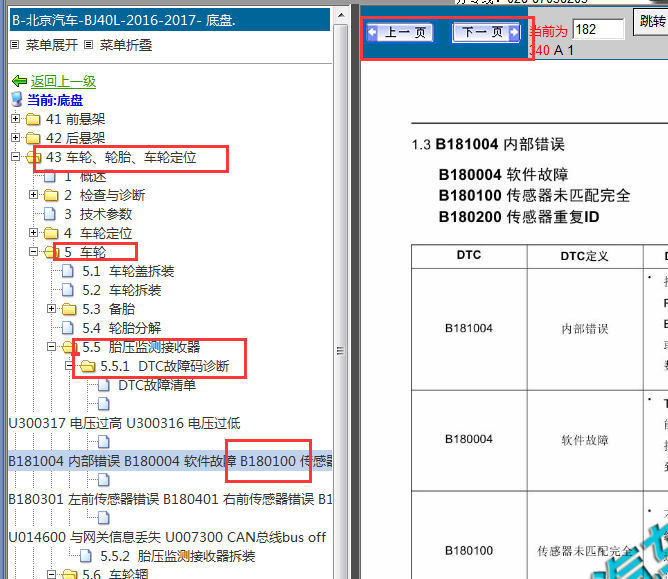
Task: Expand the 41 前悬架 node
Action: pyautogui.click(x=15, y=118)
